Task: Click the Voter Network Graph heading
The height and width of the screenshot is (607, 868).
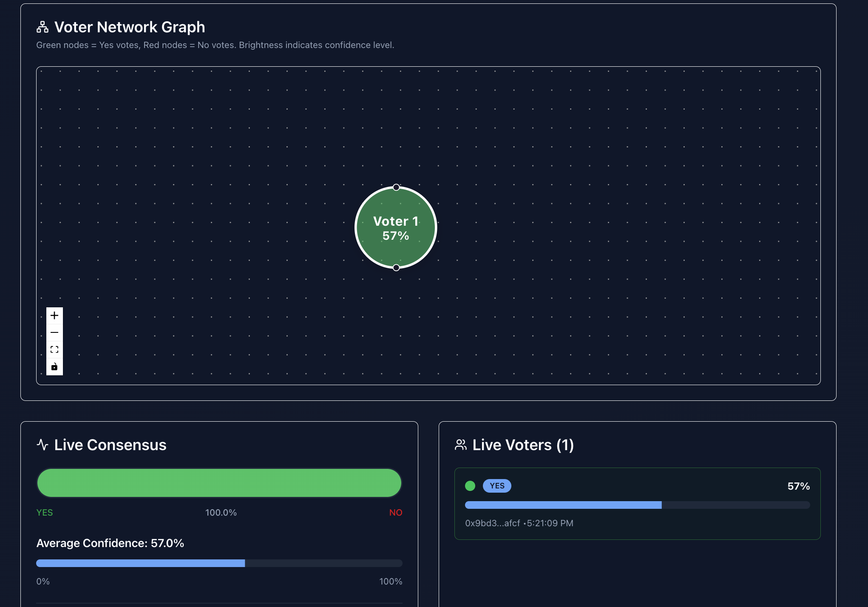Action: click(130, 27)
